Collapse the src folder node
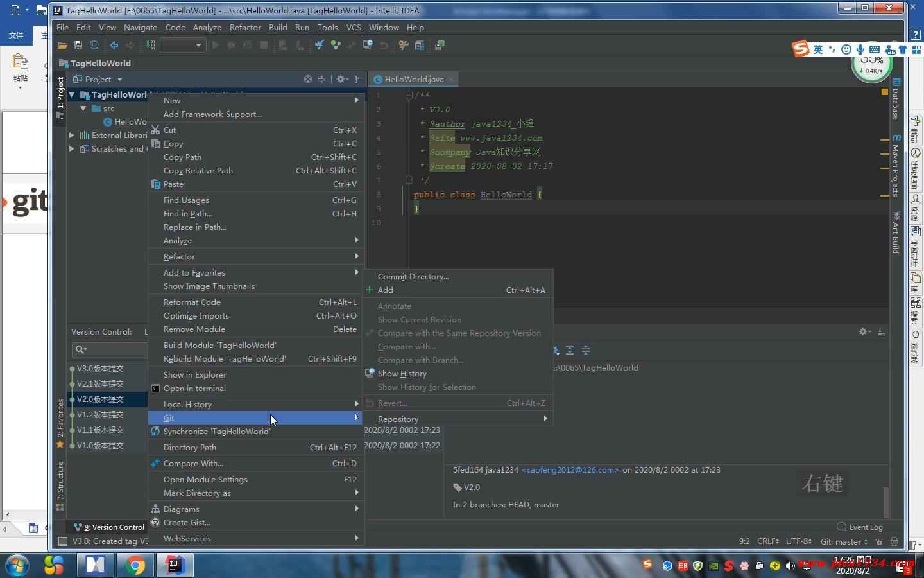Screen dimensions: 924x578 (x=83, y=108)
